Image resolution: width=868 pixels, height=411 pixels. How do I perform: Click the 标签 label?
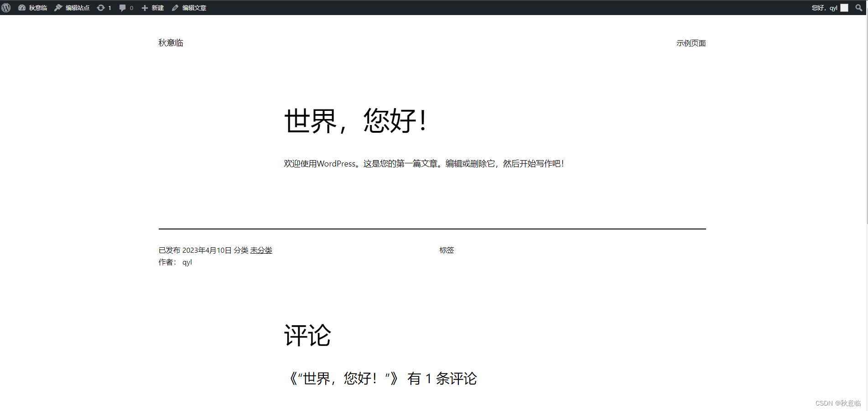click(x=447, y=250)
